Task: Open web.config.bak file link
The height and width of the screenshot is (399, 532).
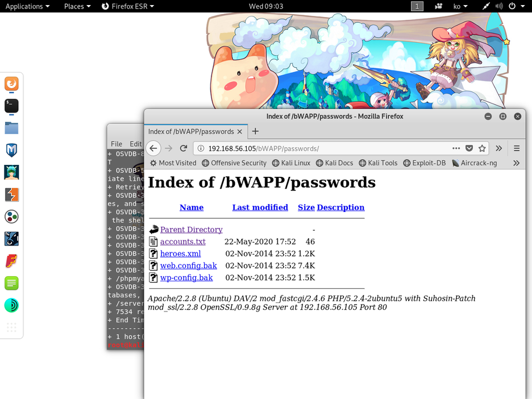Action: [x=189, y=265]
